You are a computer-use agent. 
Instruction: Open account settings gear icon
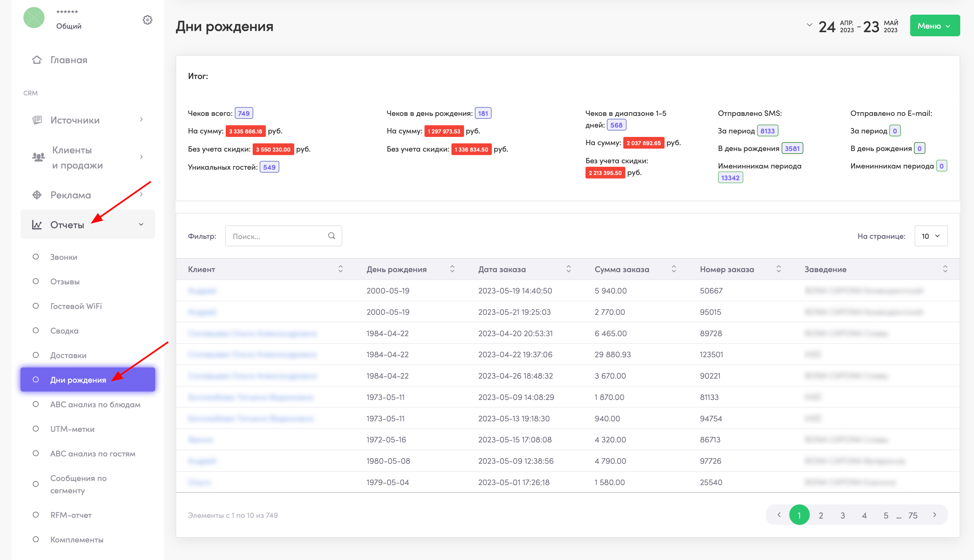tap(147, 20)
